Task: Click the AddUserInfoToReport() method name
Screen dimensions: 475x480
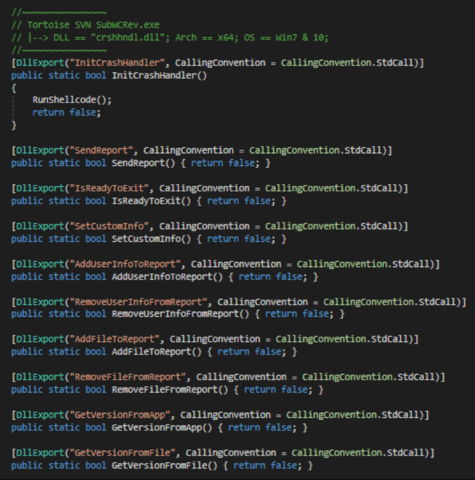Action: coord(167,277)
